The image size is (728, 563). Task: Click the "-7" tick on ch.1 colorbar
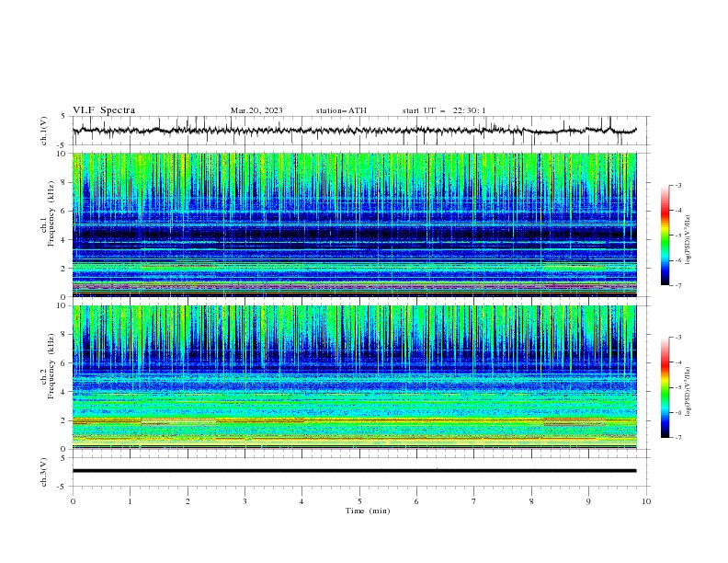[678, 285]
